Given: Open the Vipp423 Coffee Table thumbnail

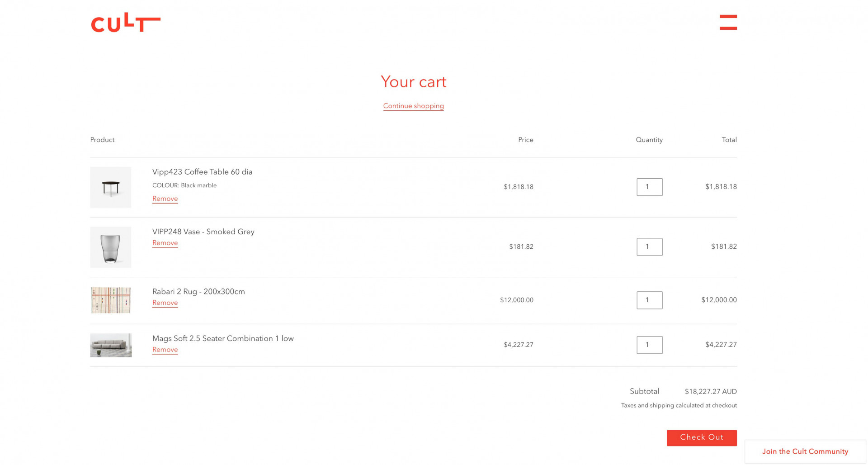Looking at the screenshot, I should coord(111,187).
